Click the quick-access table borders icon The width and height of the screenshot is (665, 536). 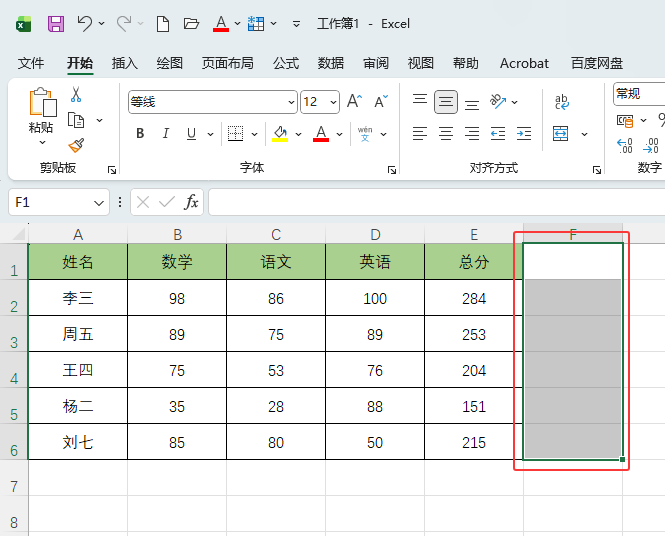[256, 24]
